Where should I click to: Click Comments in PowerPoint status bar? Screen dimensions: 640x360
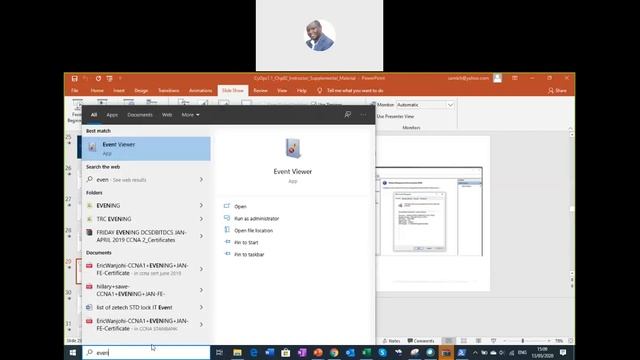pyautogui.click(x=420, y=341)
